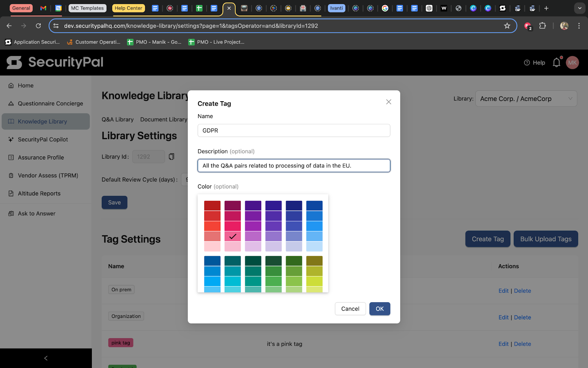The height and width of the screenshot is (368, 588).
Task: Pick the dark green swatch in the second swatch group
Action: coord(273,261)
